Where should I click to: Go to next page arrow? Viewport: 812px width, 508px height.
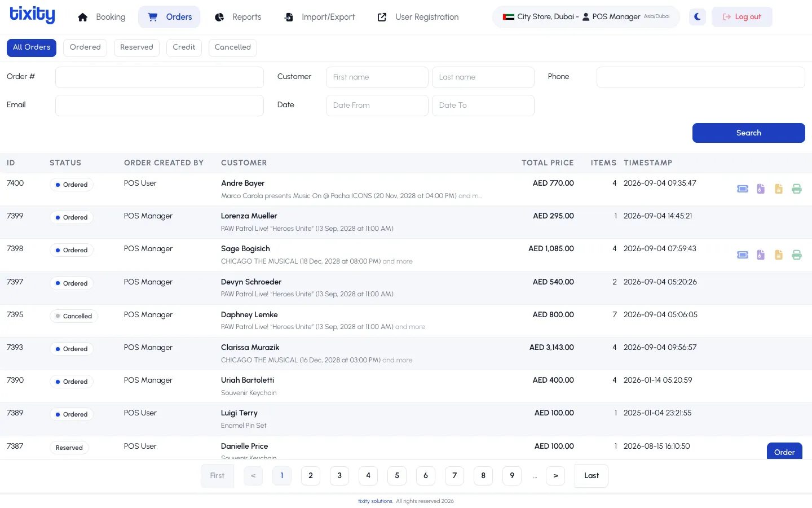pyautogui.click(x=555, y=476)
